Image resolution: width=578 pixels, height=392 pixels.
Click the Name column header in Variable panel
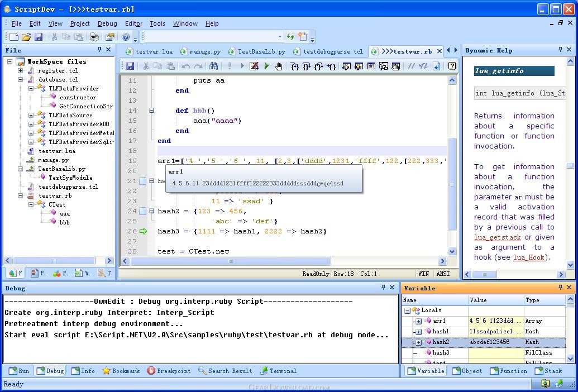[435, 300]
